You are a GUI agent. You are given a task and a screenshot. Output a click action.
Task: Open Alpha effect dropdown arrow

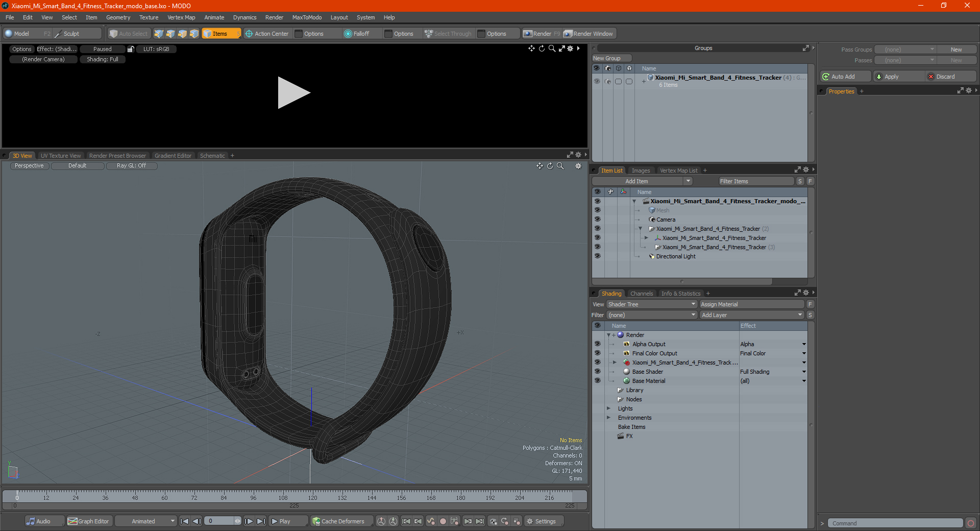tap(804, 344)
